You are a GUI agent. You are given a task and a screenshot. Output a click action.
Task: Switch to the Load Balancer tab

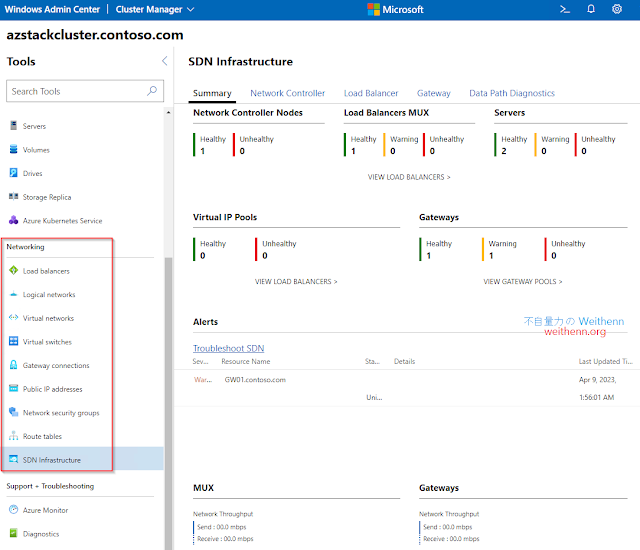[371, 93]
